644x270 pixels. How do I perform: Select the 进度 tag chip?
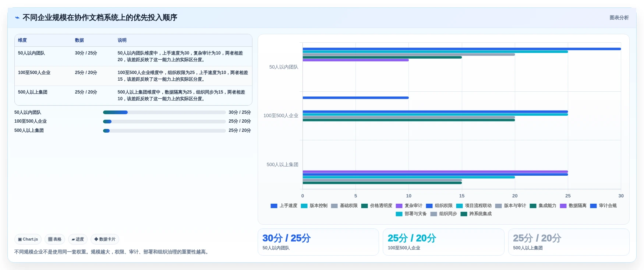coord(78,239)
